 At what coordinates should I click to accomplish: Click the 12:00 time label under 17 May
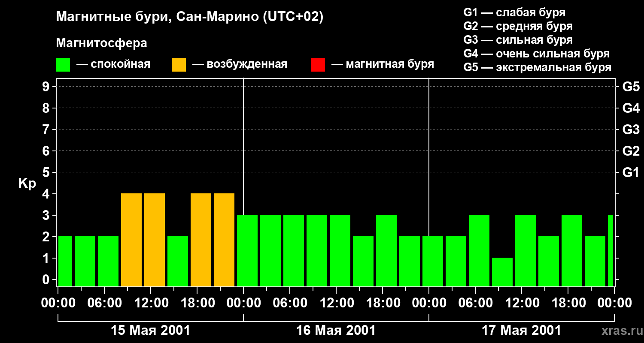[522, 303]
